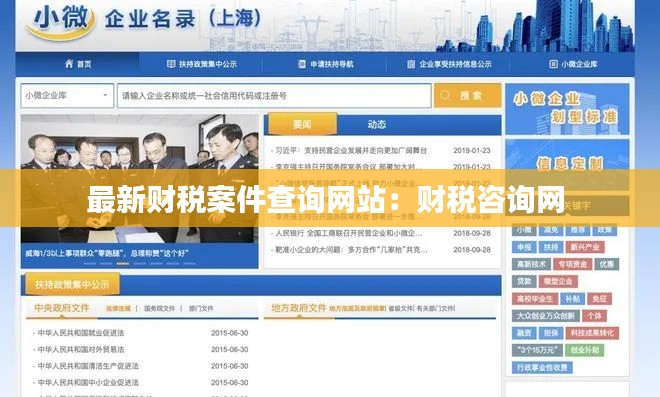Open 中华人民共和国清洁生产促进法

tap(88, 366)
